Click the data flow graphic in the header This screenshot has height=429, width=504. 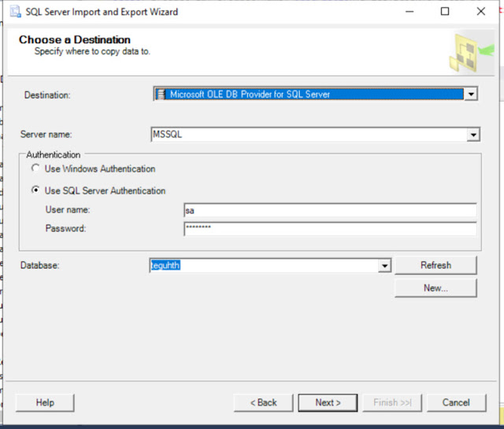pos(471,53)
